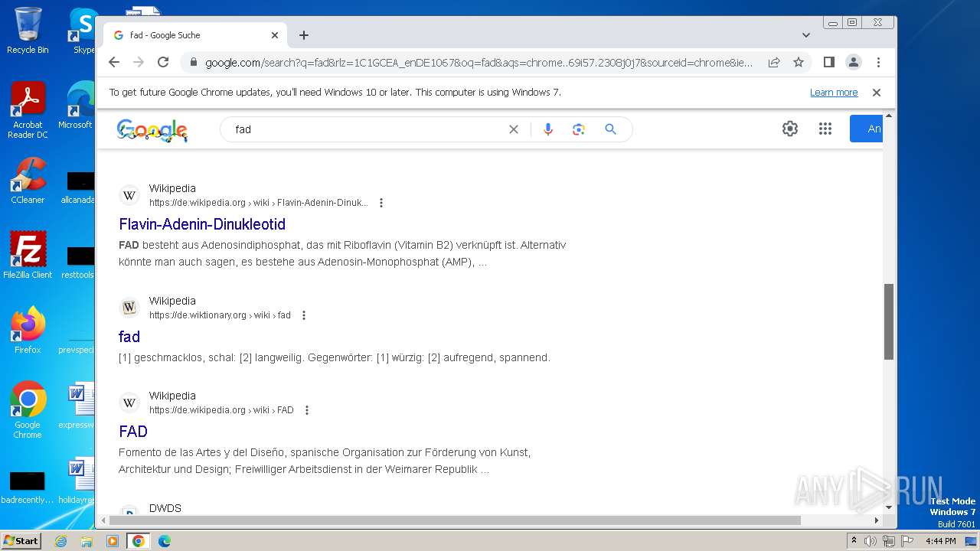
Task: Open the Wiktionary 'fad' result link
Action: (x=129, y=337)
